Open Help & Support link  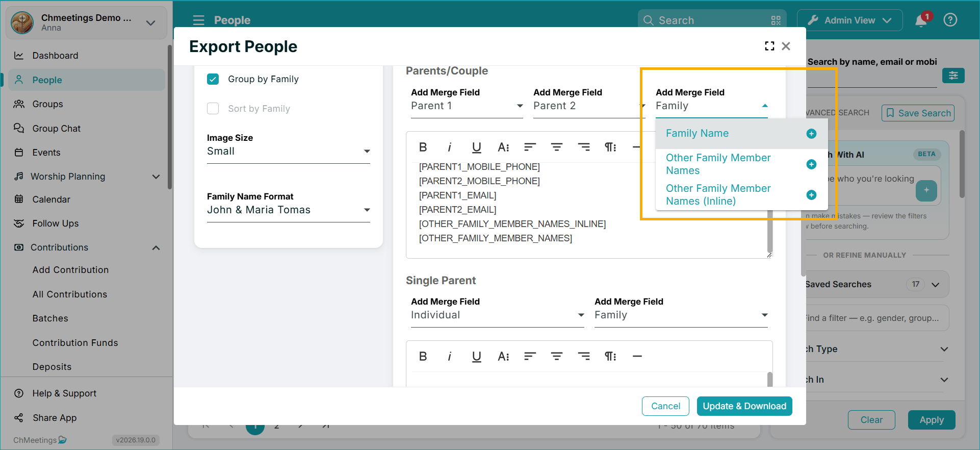[64, 393]
